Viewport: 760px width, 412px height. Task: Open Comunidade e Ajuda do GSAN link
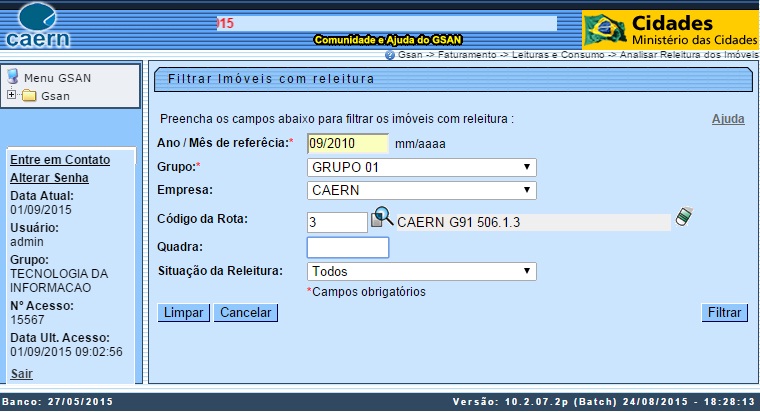click(387, 40)
